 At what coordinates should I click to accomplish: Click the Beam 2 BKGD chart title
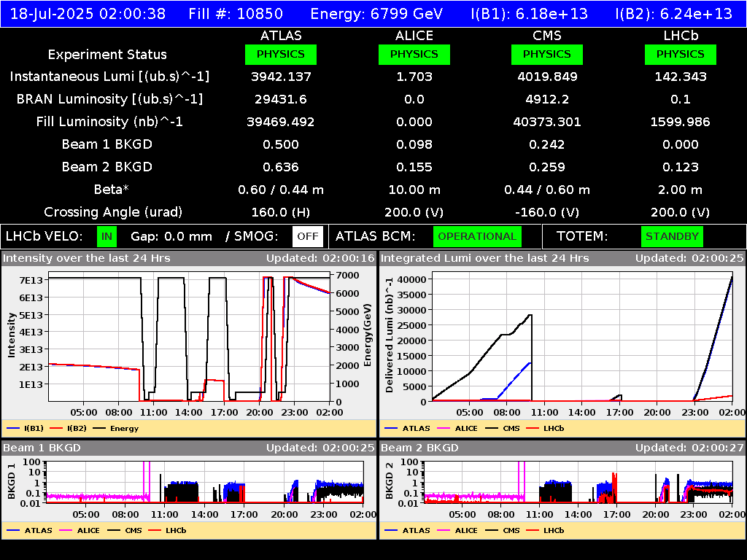419,448
